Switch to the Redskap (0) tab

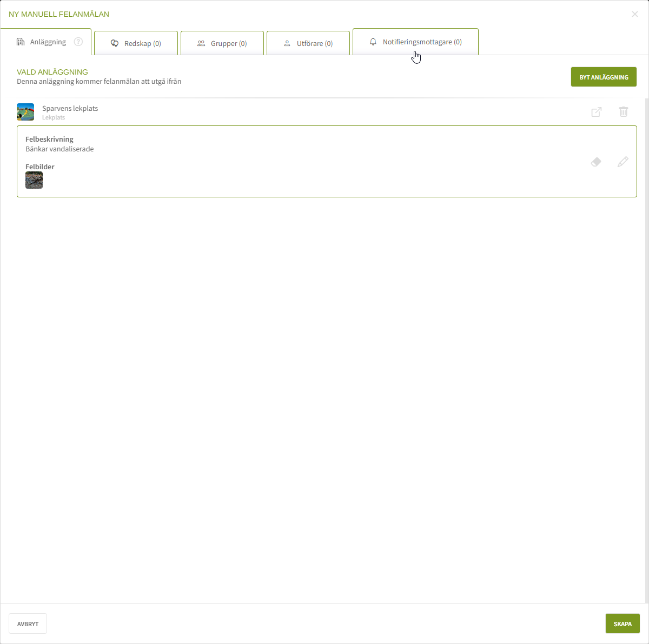click(136, 43)
